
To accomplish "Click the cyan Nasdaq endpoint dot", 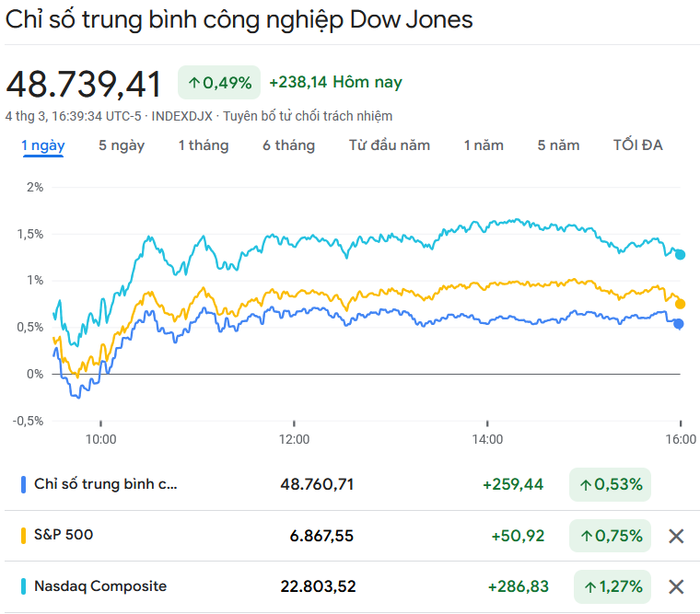I will click(680, 254).
